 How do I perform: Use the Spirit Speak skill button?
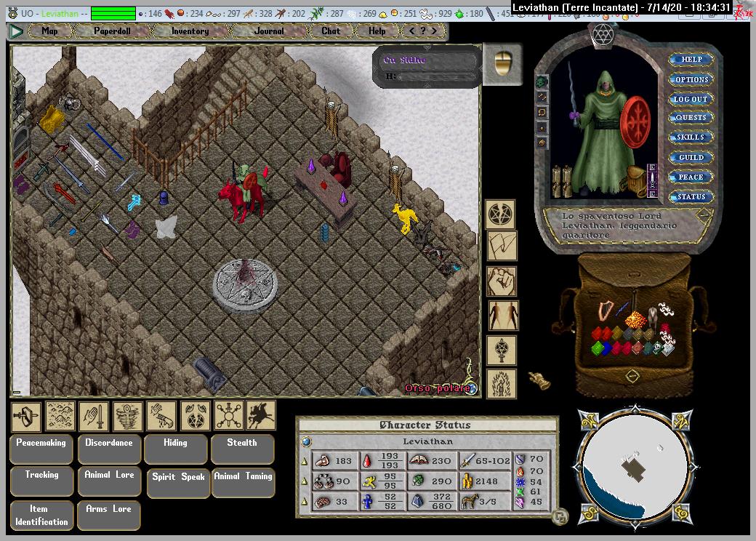coord(178,483)
